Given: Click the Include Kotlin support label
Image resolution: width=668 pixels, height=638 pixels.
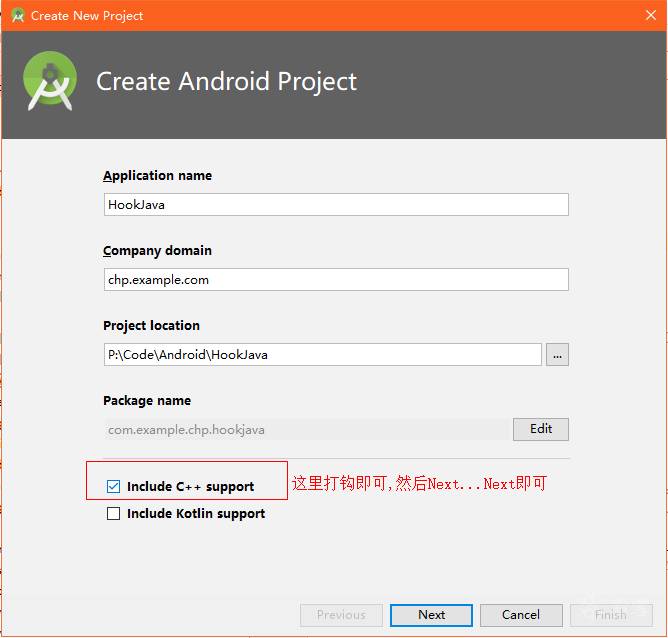Looking at the screenshot, I should click(196, 514).
